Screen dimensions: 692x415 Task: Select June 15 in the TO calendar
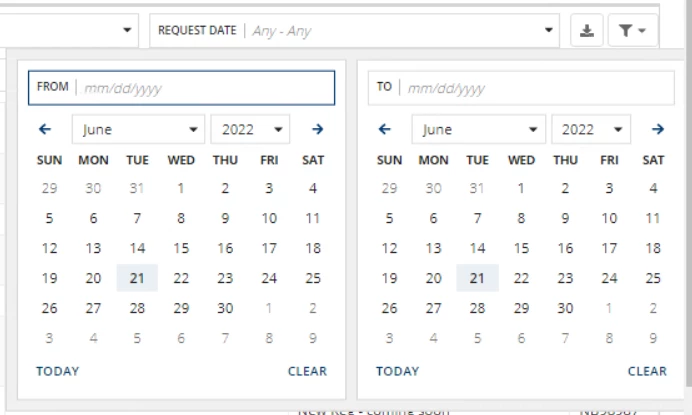point(521,248)
